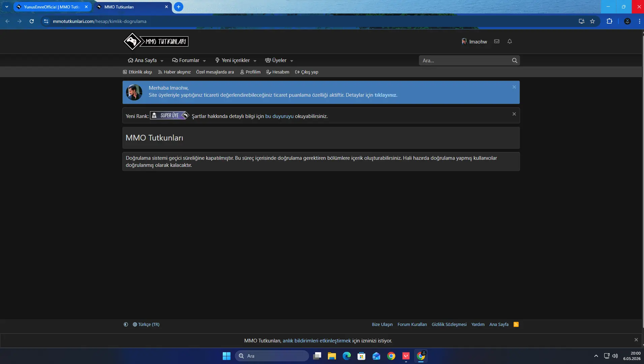The width and height of the screenshot is (644, 364).
Task: Close the YunusEmreOfficial browser tab
Action: [86, 7]
